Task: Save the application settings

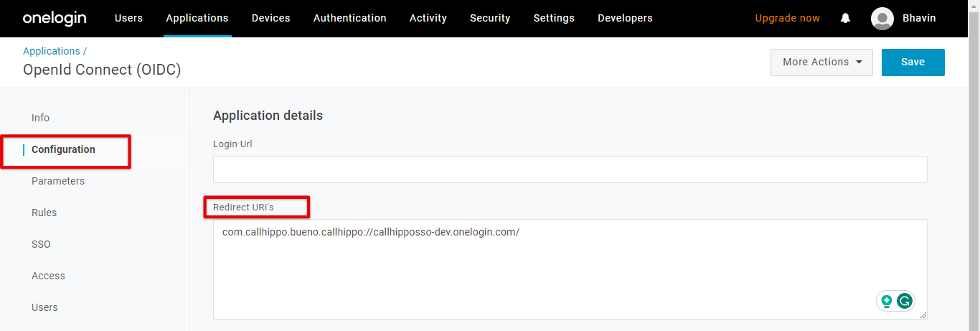Action: (x=913, y=62)
